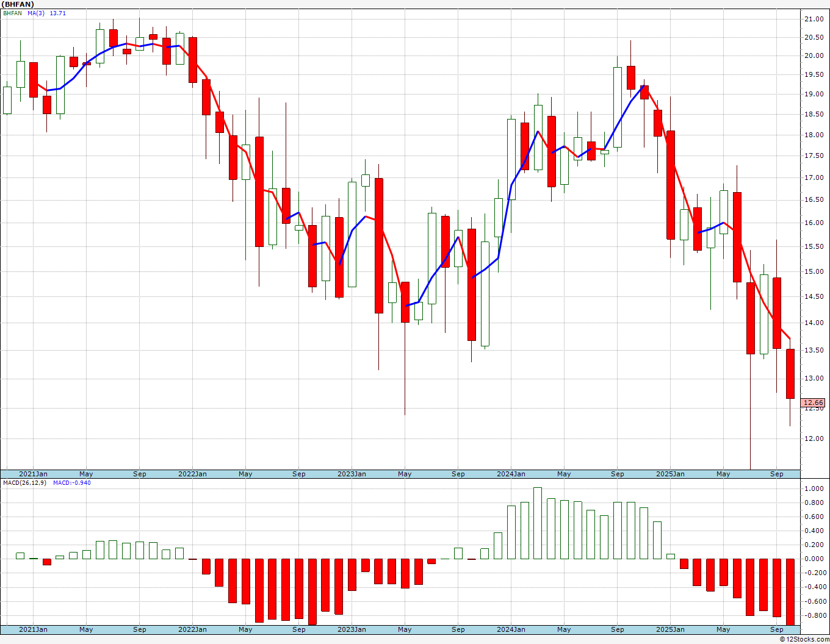Select the 19.50 price axis label
Image resolution: width=830 pixels, height=644 pixels.
(x=814, y=75)
